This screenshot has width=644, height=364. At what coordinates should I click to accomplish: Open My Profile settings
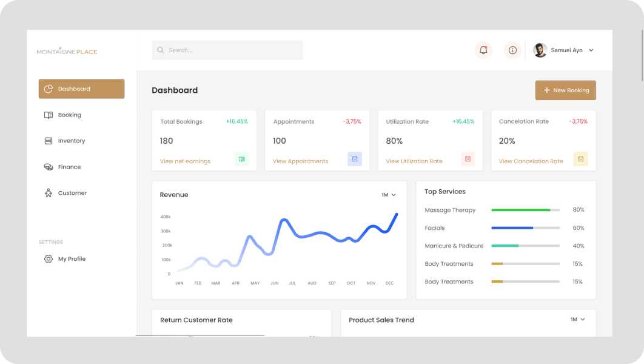click(72, 259)
